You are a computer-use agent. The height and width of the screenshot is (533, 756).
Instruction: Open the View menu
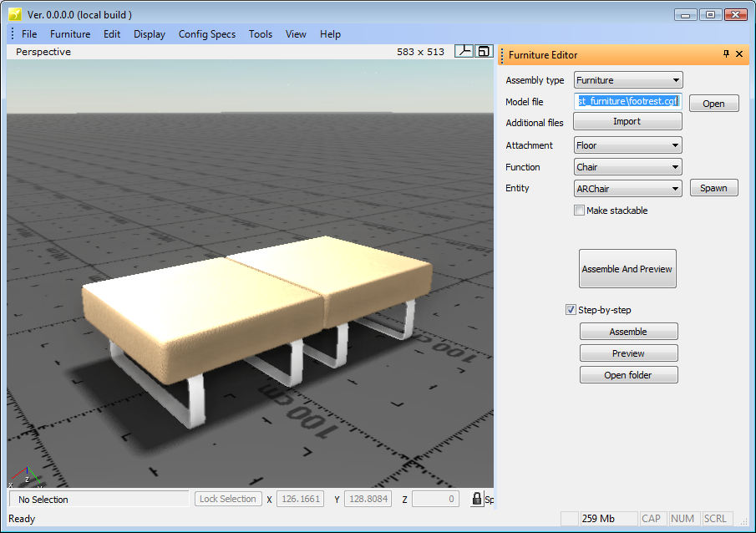click(x=296, y=34)
